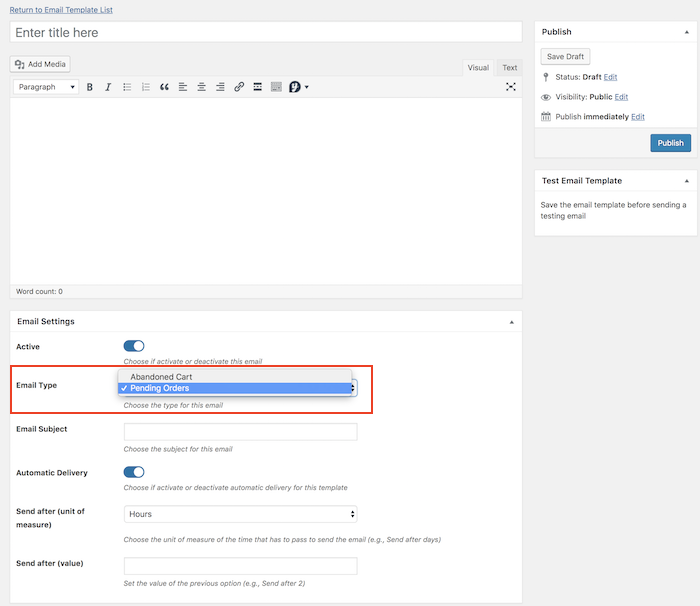Insert a bulleted list

tap(127, 87)
